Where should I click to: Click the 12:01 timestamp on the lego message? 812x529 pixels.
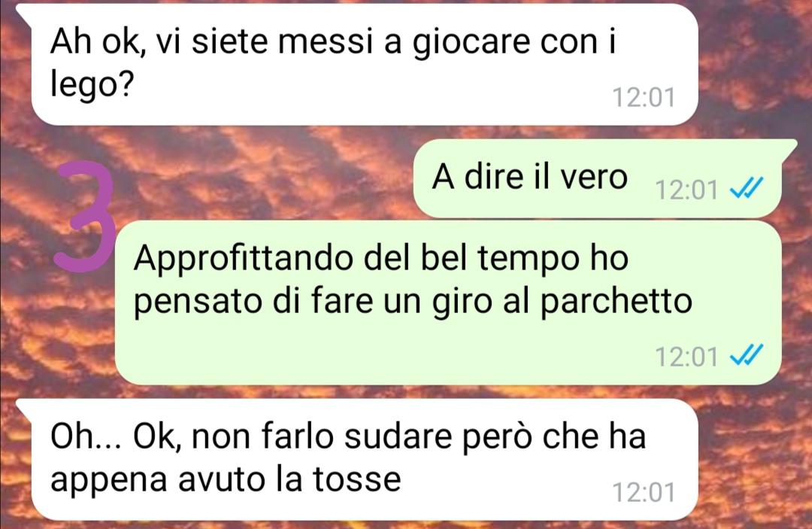point(644,97)
